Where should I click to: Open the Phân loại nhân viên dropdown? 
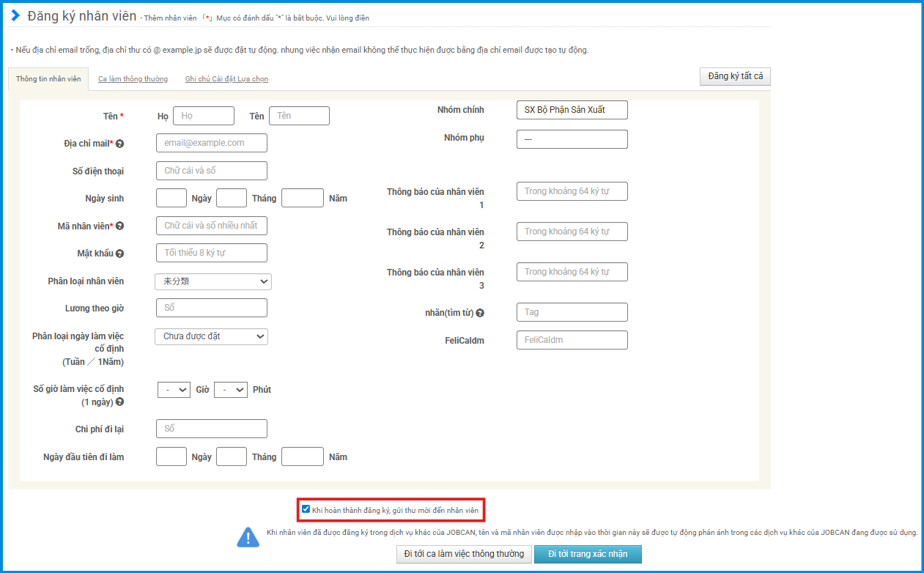pos(212,281)
